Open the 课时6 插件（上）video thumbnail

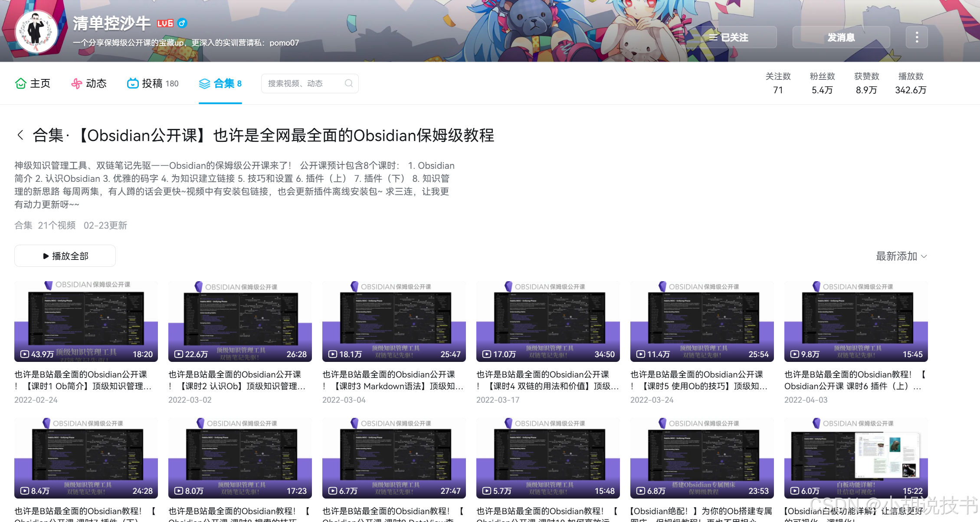(x=856, y=321)
